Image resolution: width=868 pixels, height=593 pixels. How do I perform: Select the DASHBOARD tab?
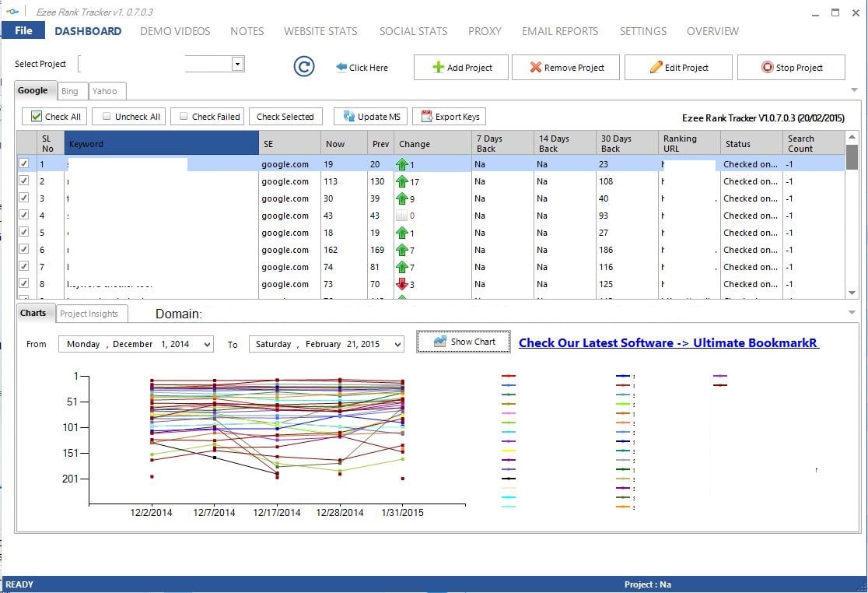88,32
